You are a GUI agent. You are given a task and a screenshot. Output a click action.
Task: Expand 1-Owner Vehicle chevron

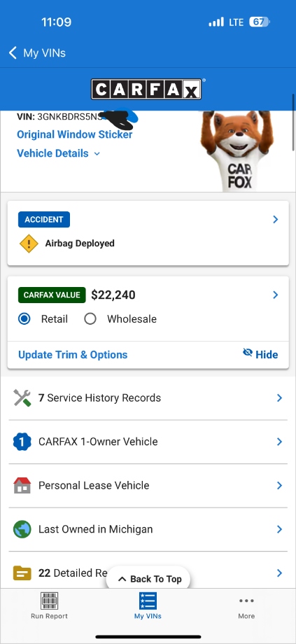[280, 442]
